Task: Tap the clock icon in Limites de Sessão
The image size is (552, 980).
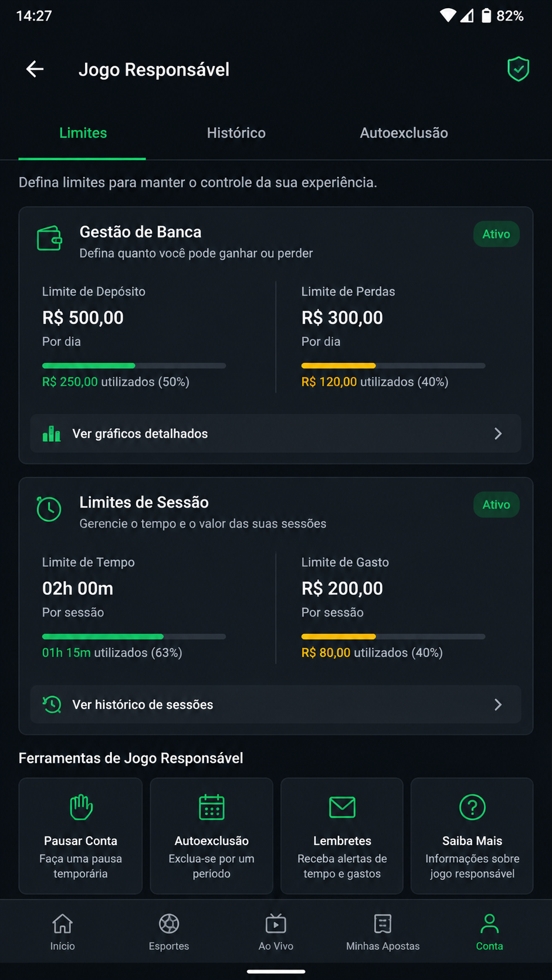Action: click(x=49, y=509)
